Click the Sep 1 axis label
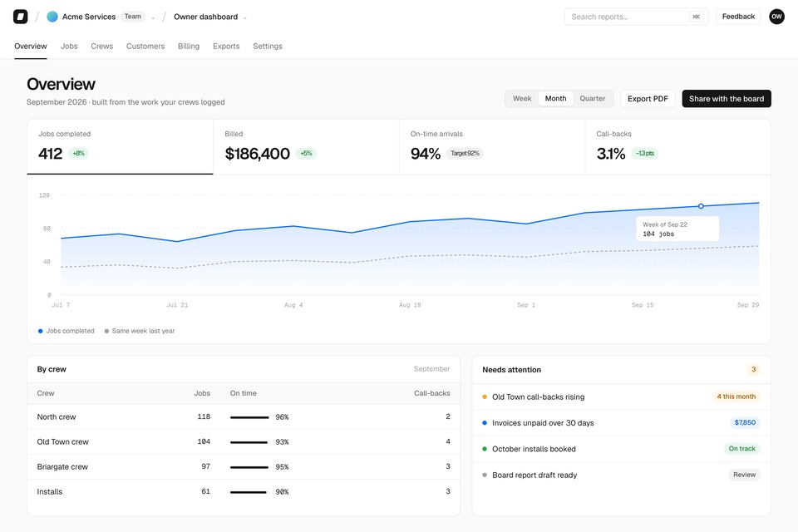Screen dimensions: 798x532 pos(526,305)
